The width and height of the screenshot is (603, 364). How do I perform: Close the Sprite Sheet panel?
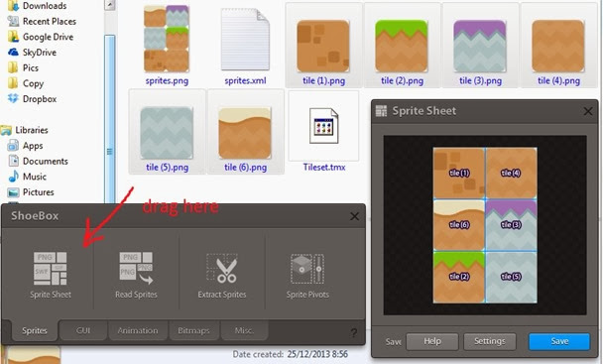tap(587, 111)
